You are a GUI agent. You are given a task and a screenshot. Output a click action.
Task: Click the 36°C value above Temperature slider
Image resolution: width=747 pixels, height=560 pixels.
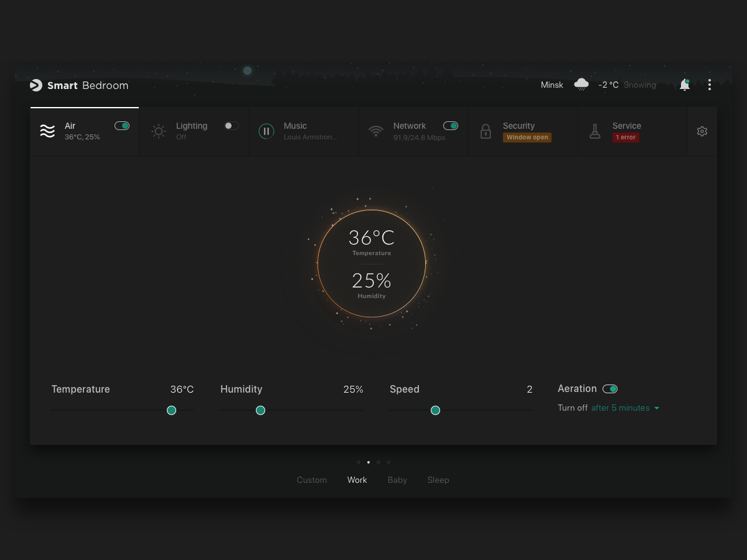(x=182, y=390)
